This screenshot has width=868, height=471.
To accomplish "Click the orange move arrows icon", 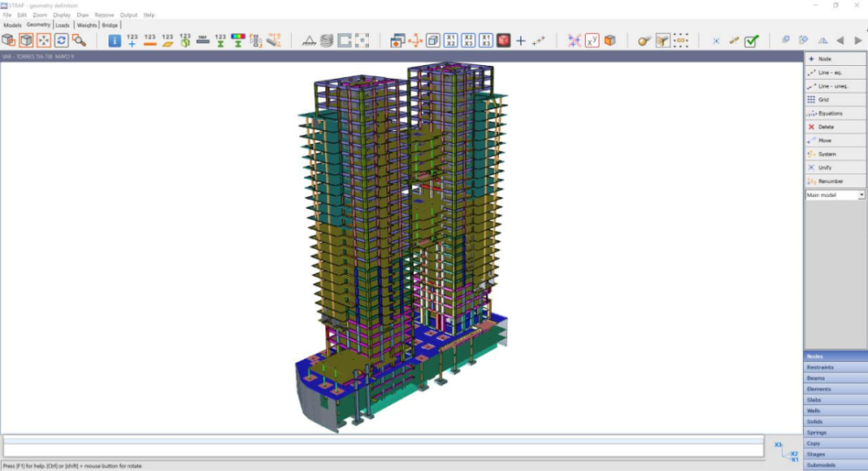I will tap(414, 41).
